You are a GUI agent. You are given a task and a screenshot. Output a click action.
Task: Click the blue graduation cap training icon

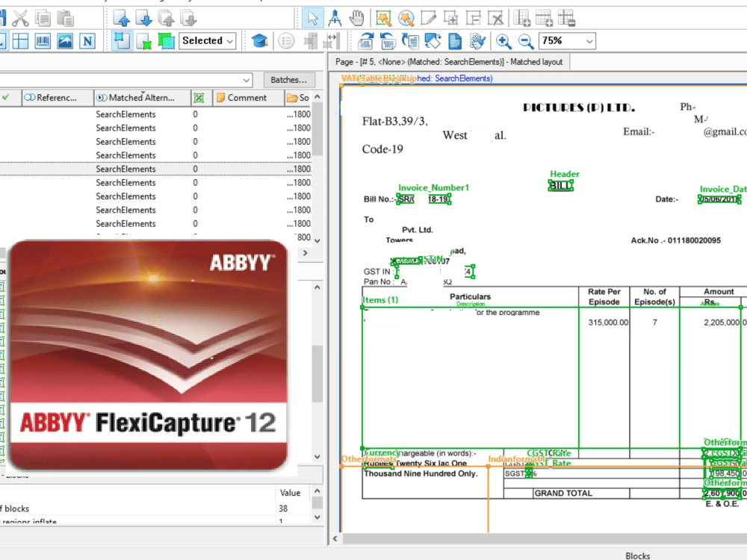click(x=259, y=40)
